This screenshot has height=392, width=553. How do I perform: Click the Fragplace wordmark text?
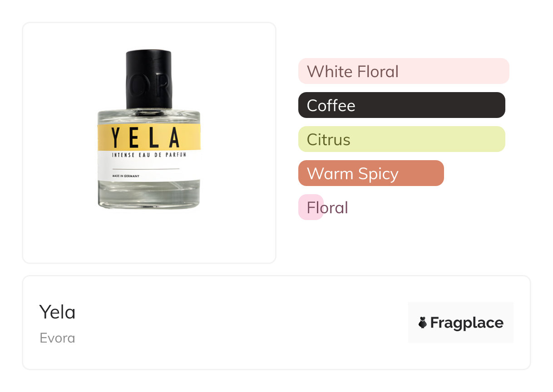[467, 323]
